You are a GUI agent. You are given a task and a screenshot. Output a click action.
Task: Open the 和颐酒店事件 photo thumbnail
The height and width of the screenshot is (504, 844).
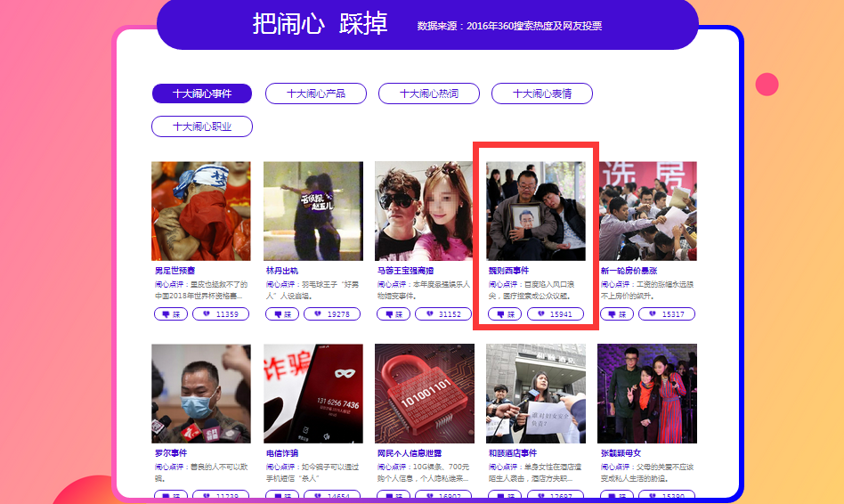click(x=536, y=394)
